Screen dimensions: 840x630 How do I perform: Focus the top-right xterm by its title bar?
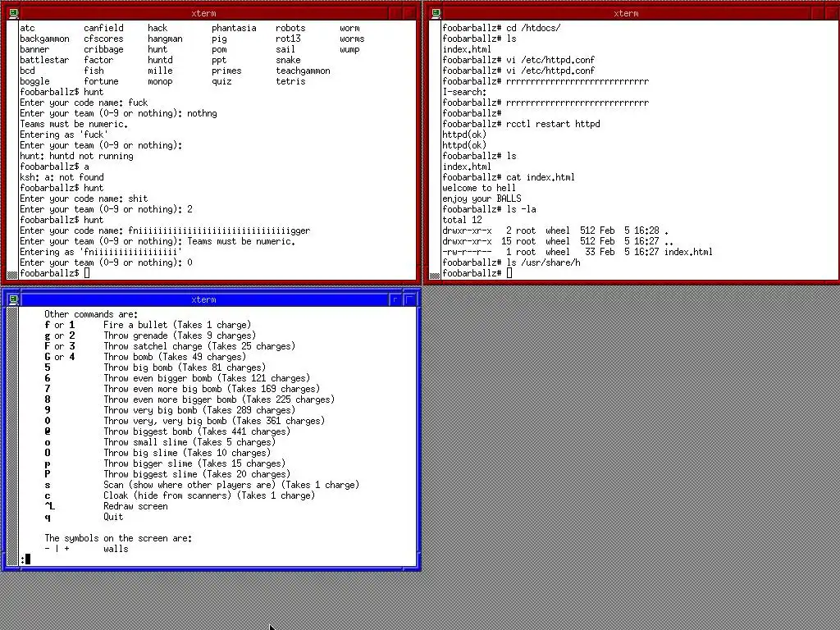point(626,13)
